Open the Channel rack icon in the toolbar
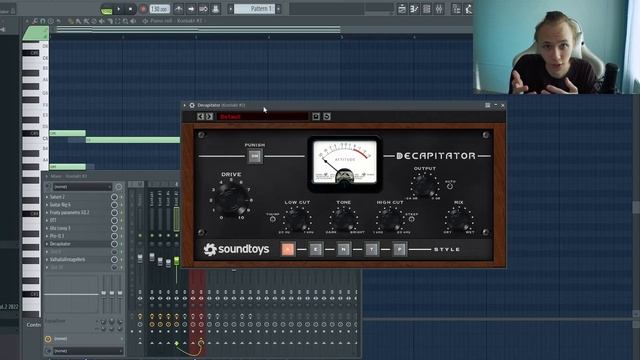Image resolution: width=640 pixels, height=360 pixels. 427,9
